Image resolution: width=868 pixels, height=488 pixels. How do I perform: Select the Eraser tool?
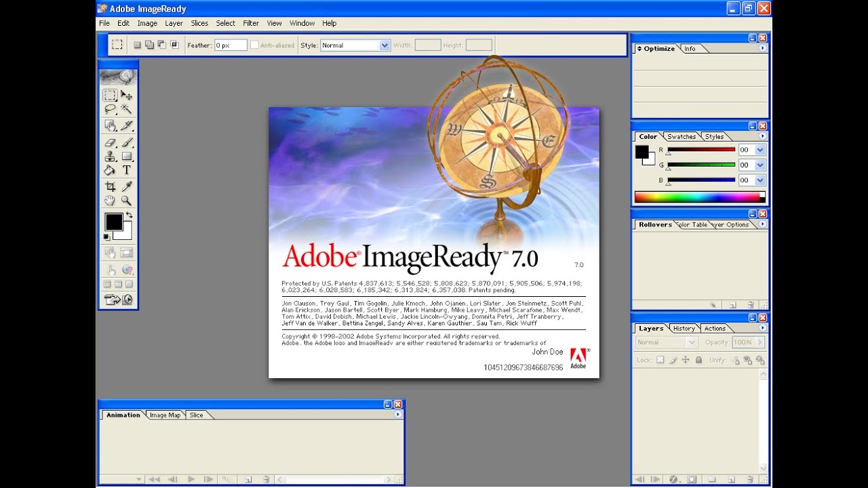point(110,143)
